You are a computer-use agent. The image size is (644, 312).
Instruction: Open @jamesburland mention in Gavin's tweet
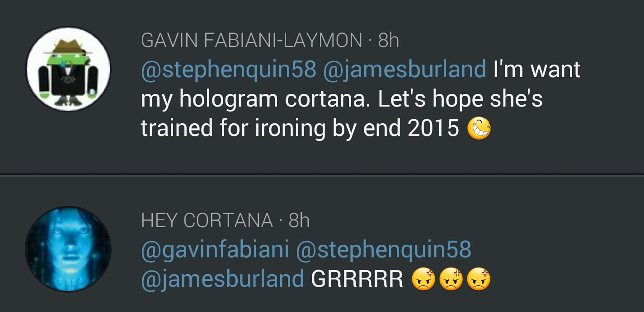pyautogui.click(x=404, y=70)
